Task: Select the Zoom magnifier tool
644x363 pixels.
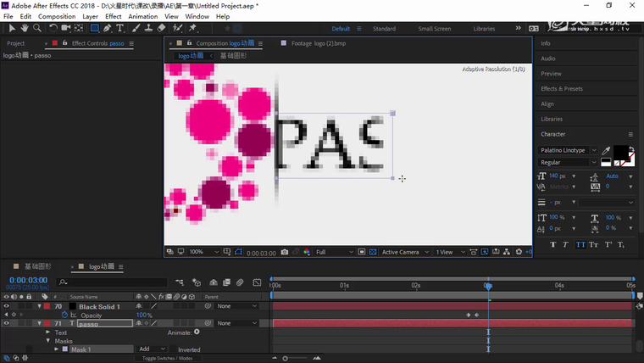Action: coord(38,28)
